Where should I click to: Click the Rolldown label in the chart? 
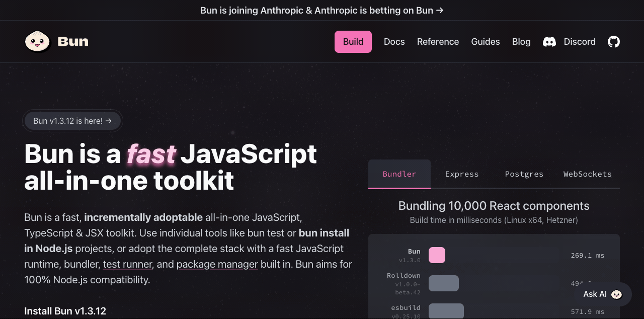point(404,275)
